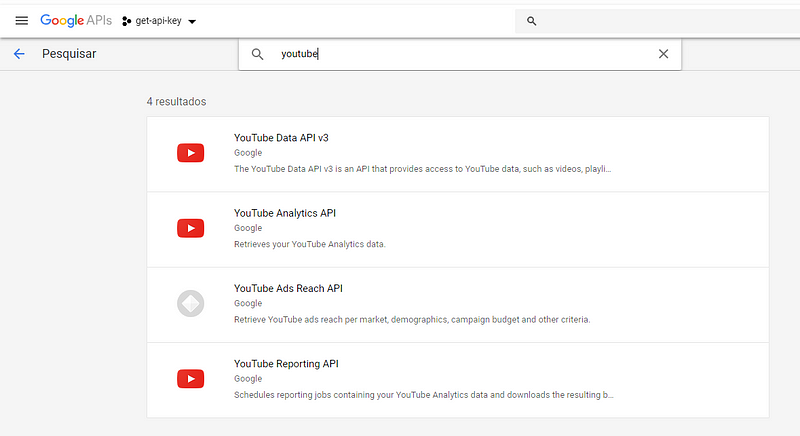Open the YouTube Analytics API result
Viewport: 800px width, 436px height.
point(458,229)
